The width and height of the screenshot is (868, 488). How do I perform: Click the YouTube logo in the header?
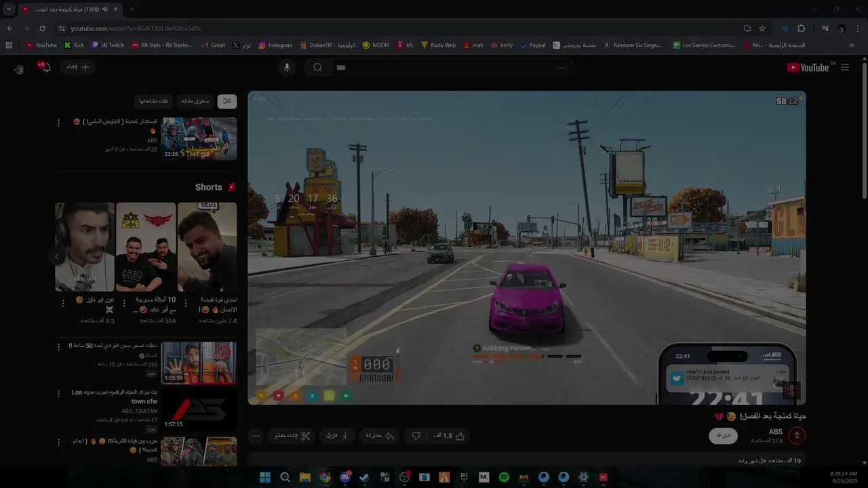pyautogui.click(x=808, y=67)
